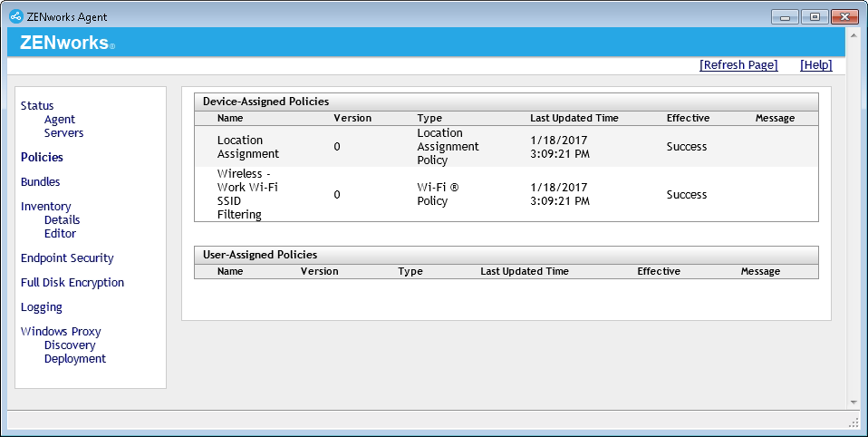The image size is (868, 437).
Task: Click User-Assigned Effective column header
Action: click(659, 271)
